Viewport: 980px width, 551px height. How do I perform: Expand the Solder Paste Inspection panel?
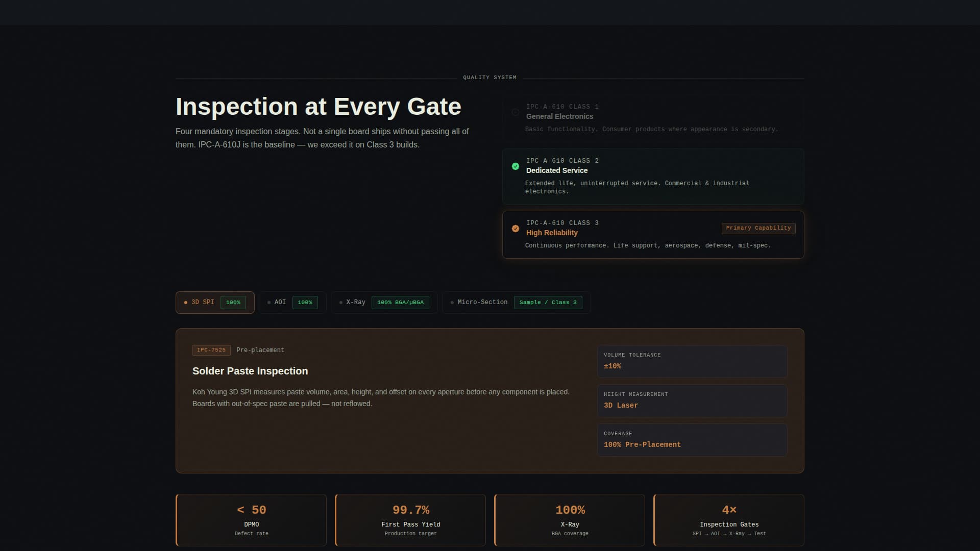coord(490,400)
